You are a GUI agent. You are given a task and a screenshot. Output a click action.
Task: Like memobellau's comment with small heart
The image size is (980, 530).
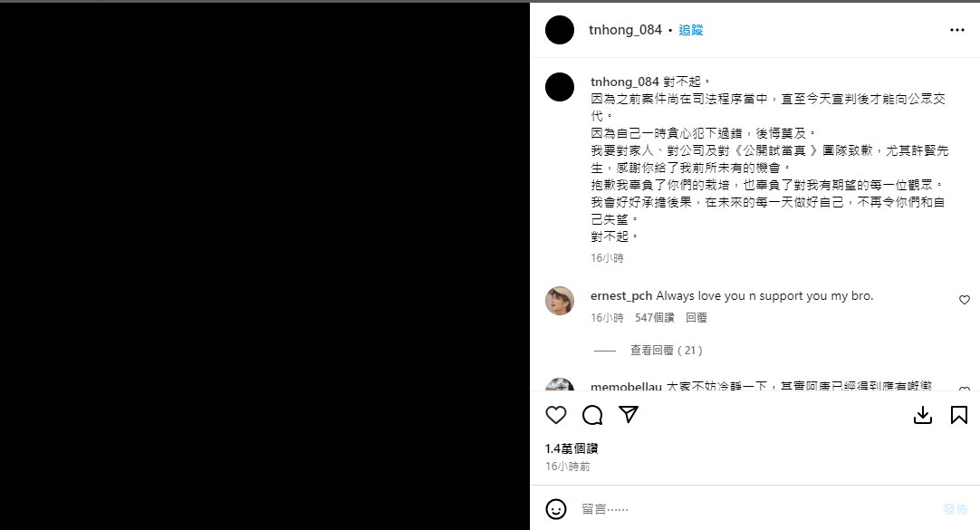click(x=965, y=390)
